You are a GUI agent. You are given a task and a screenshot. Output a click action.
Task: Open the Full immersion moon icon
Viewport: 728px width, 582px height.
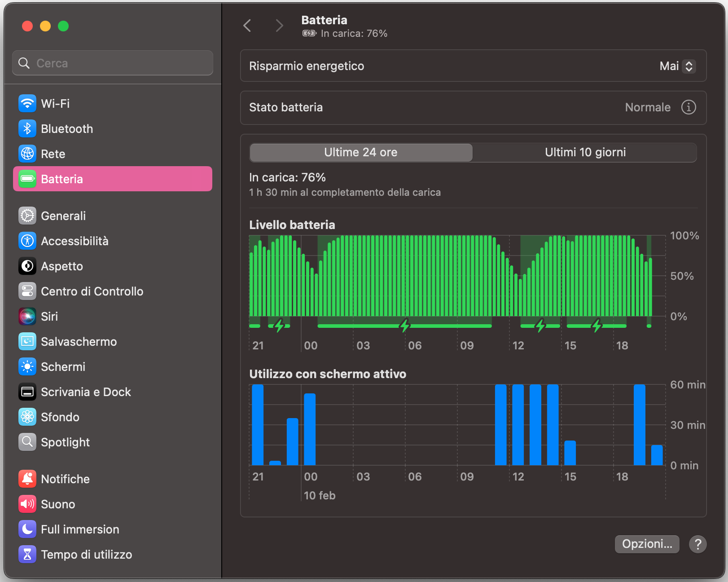tap(27, 529)
